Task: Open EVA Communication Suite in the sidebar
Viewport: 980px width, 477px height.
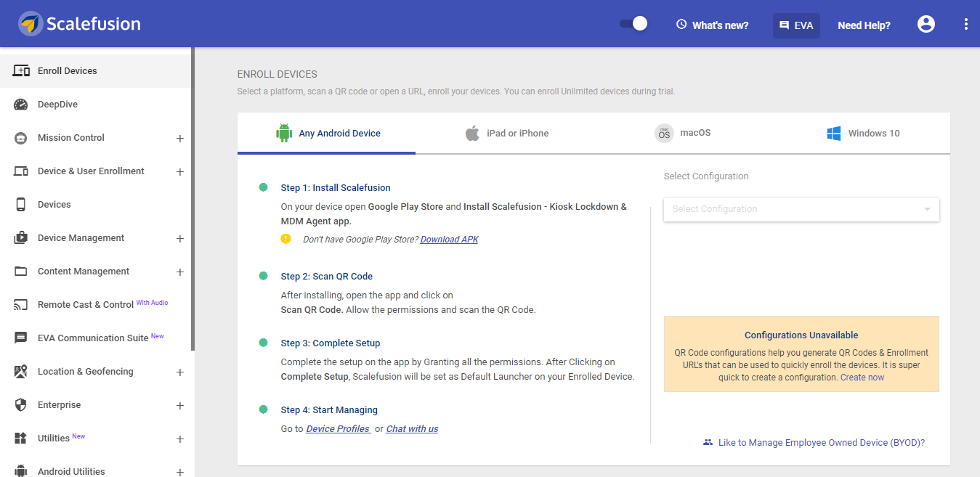Action: pos(96,338)
